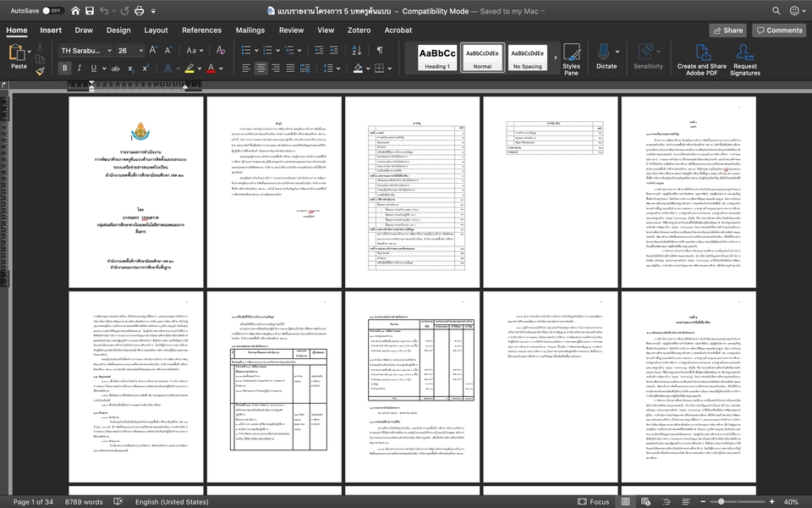
Task: Save the document with the floppy disk icon
Action: pos(90,10)
